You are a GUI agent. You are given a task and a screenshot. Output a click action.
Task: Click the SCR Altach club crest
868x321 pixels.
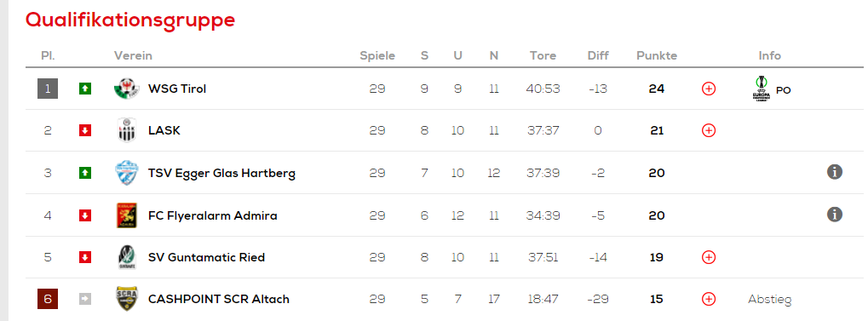127,299
